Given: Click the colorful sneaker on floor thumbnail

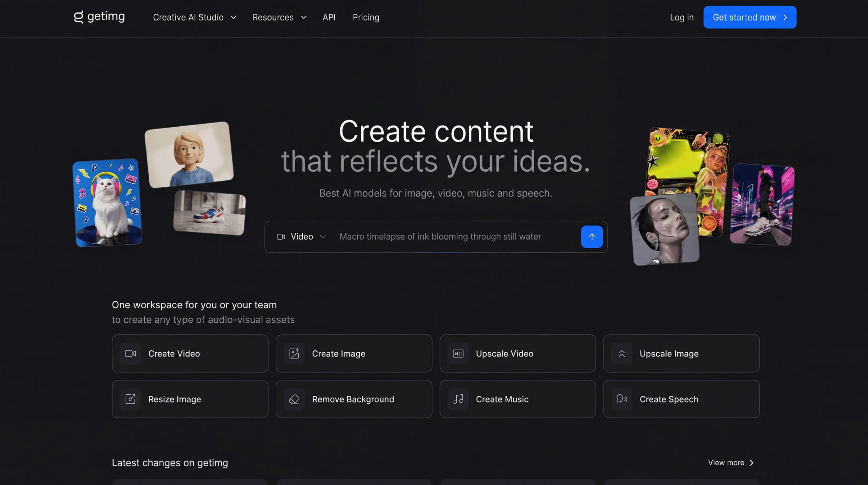Looking at the screenshot, I should tap(209, 212).
